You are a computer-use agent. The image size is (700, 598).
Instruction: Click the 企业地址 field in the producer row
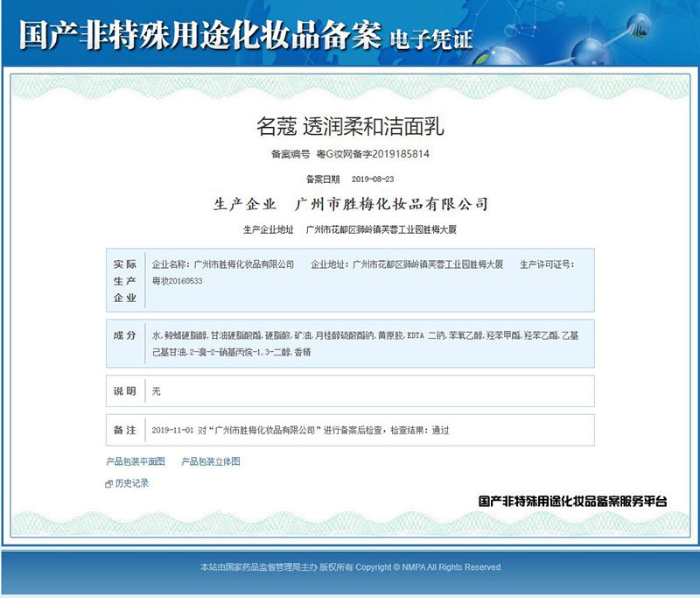point(407,264)
